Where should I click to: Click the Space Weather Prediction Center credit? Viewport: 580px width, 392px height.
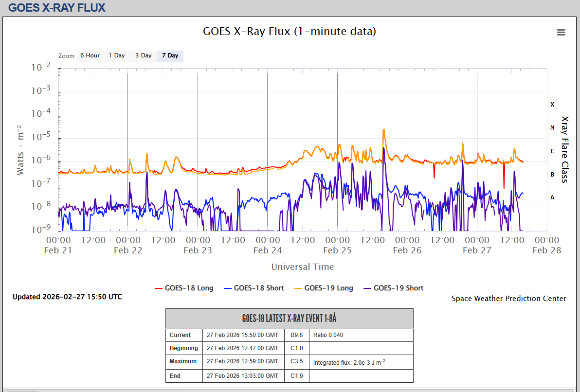508,299
